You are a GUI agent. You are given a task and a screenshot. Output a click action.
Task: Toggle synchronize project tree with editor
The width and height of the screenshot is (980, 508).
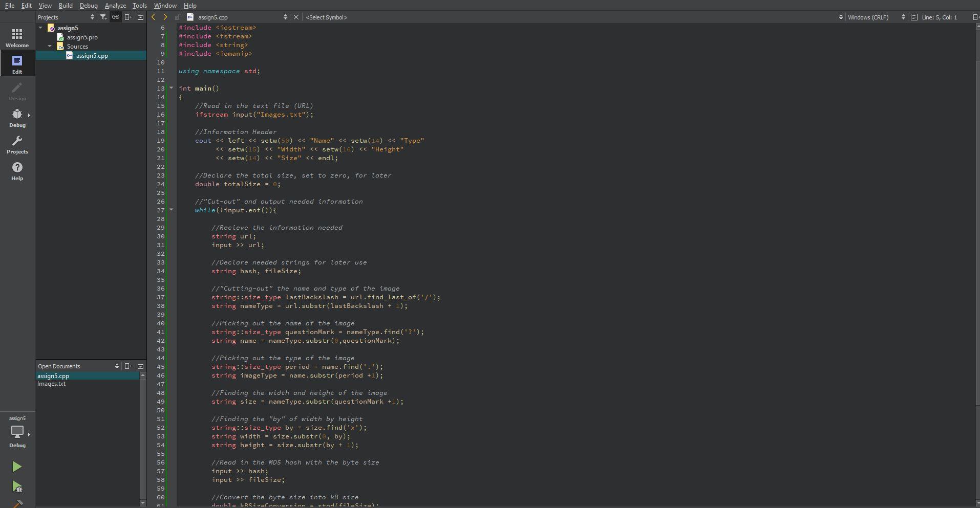coord(116,17)
